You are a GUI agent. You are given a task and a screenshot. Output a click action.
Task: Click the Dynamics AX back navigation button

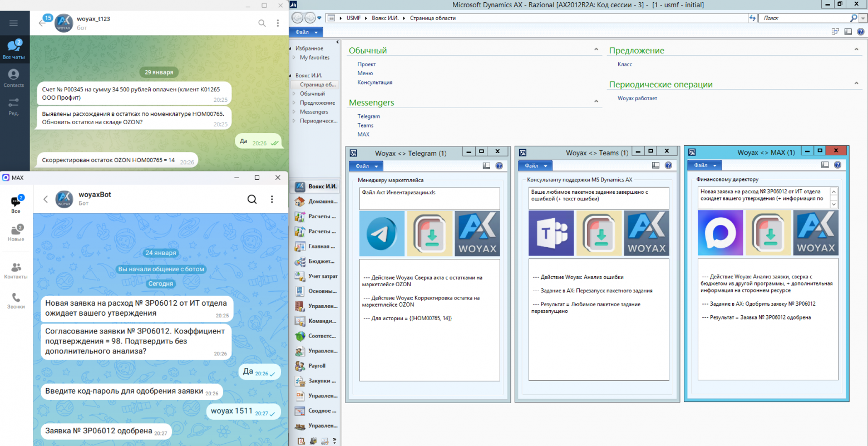(x=298, y=18)
